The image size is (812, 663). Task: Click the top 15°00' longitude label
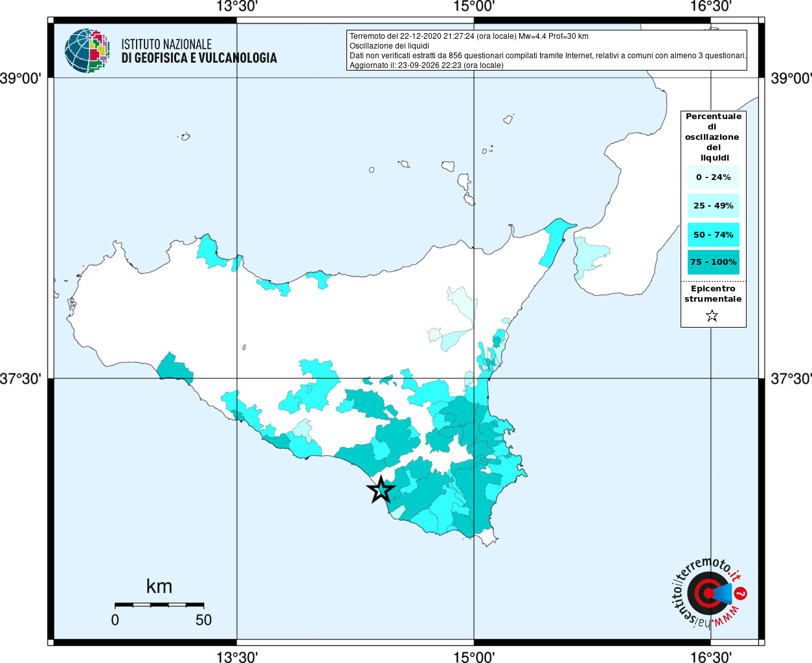(x=473, y=6)
